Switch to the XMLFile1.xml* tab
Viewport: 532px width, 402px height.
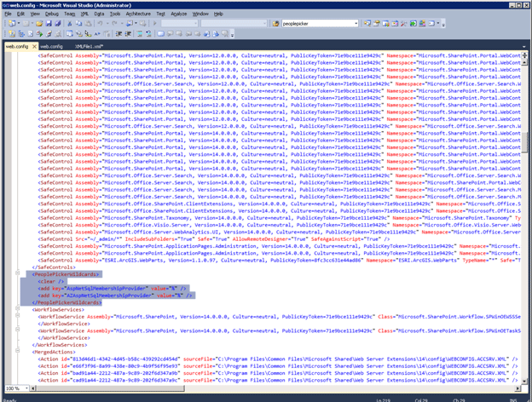(x=89, y=47)
